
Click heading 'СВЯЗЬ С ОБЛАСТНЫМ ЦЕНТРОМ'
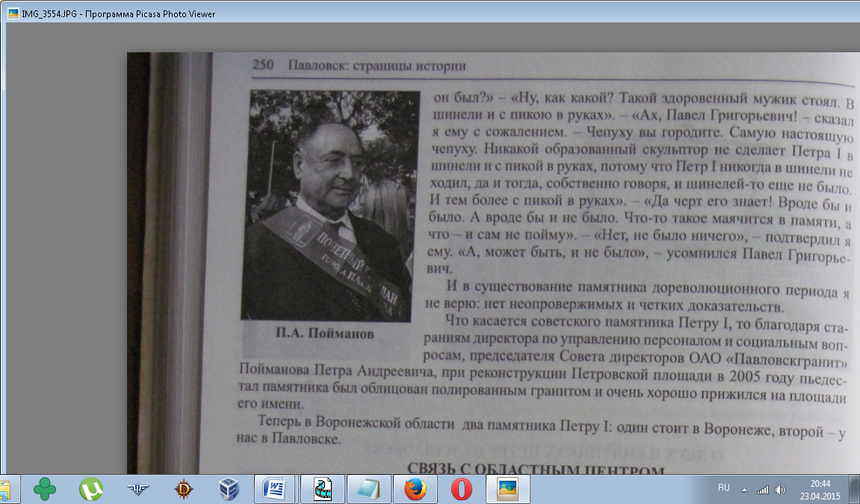(x=535, y=470)
